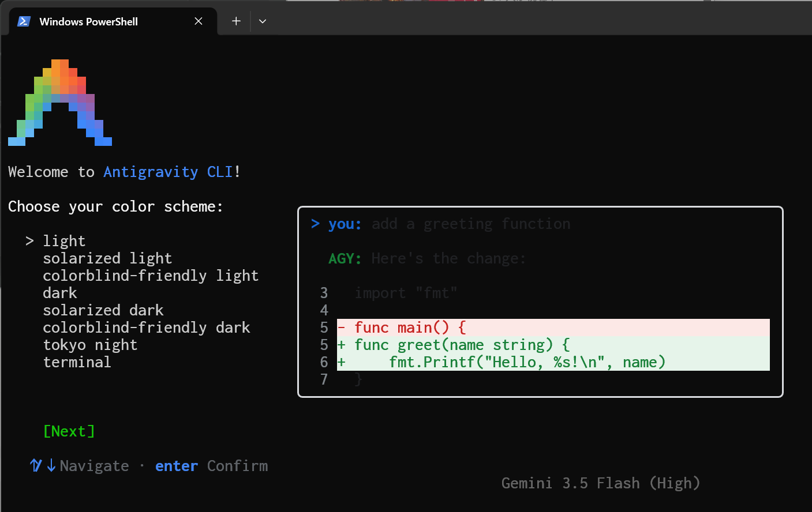
Task: Click the 'Antigravity CLI' welcome text
Action: (x=168, y=172)
